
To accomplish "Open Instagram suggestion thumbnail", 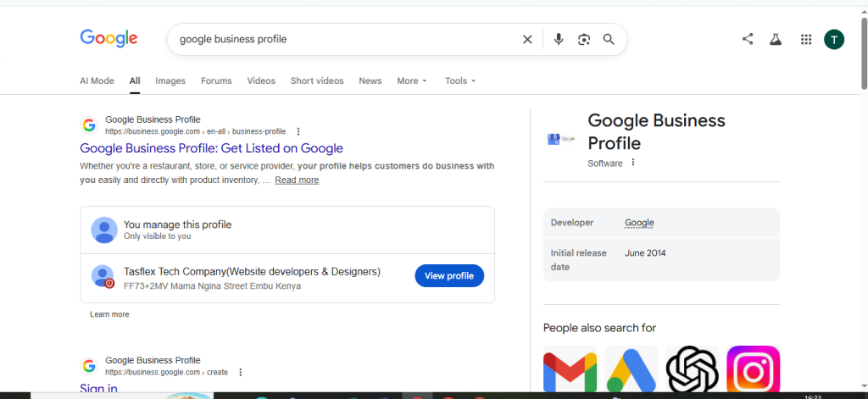I will (x=754, y=369).
